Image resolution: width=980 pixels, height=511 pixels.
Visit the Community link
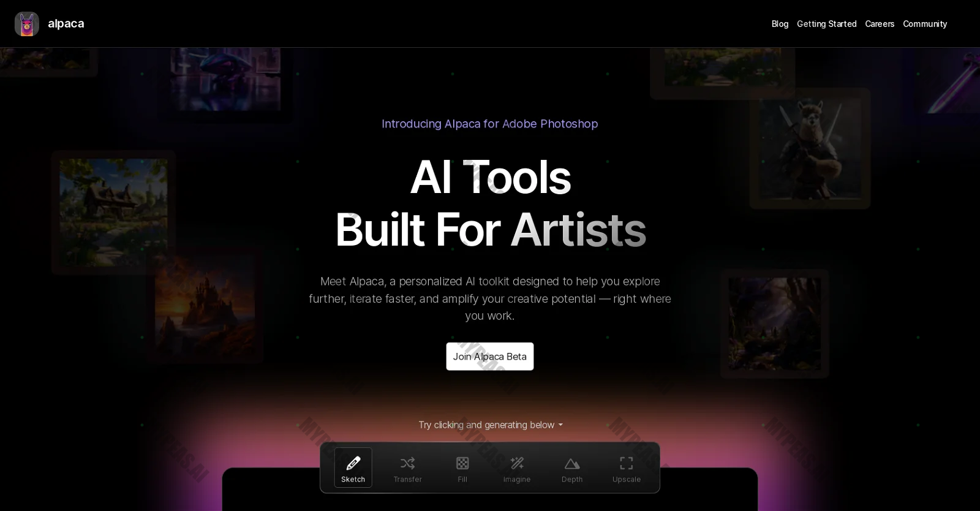(x=925, y=24)
